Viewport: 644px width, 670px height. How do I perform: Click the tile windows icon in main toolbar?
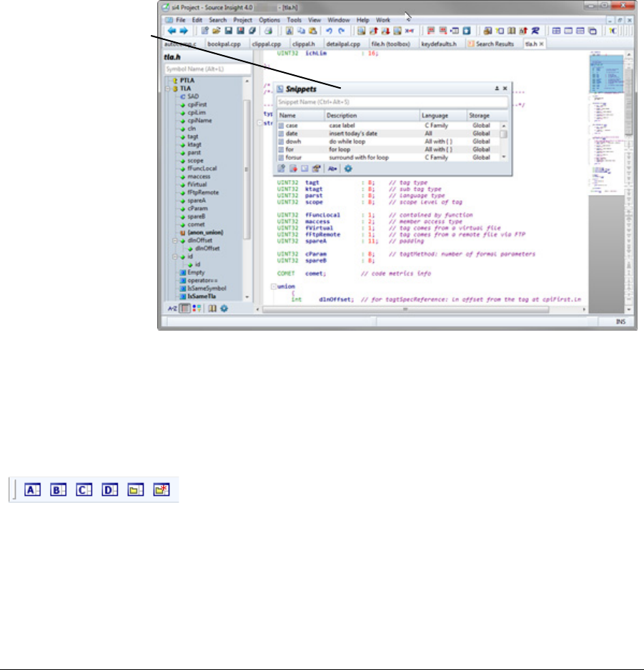[x=556, y=31]
